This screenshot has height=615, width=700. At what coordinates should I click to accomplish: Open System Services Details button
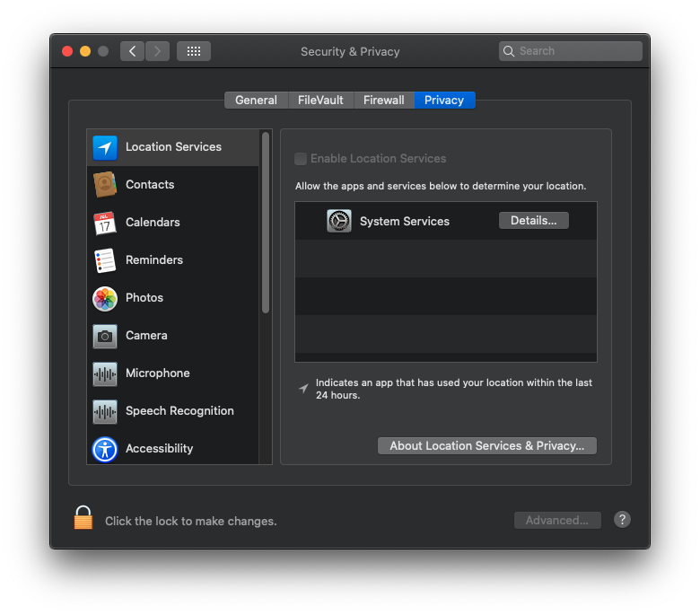pos(533,221)
